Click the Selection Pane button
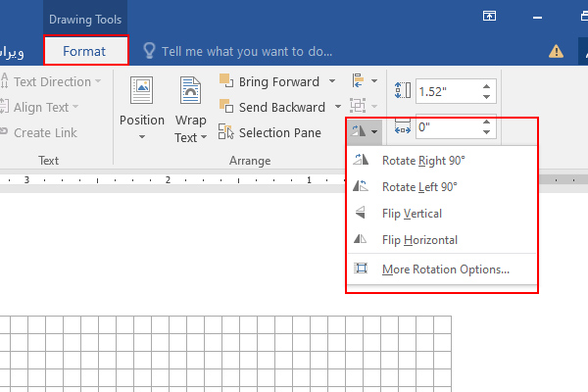The image size is (588, 392). click(x=270, y=133)
